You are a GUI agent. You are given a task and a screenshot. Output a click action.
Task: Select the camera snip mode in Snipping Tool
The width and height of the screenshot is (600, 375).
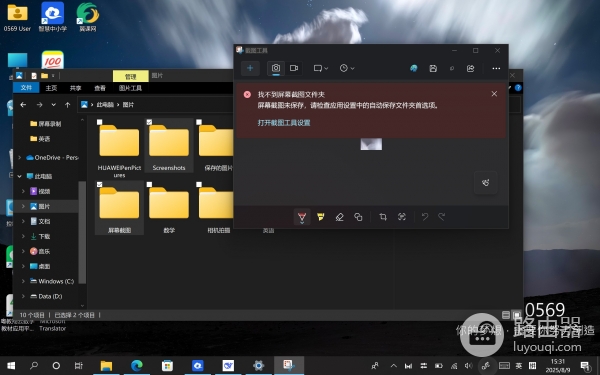(x=276, y=68)
